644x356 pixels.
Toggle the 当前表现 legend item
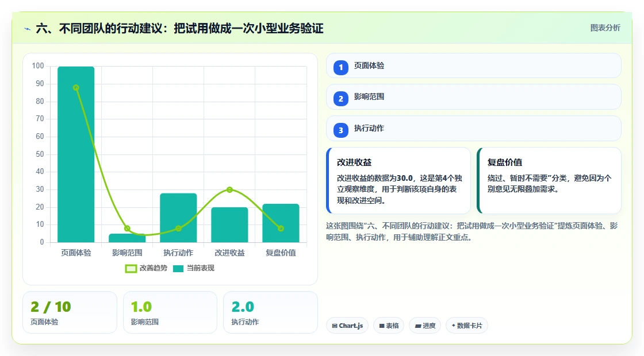click(x=193, y=268)
